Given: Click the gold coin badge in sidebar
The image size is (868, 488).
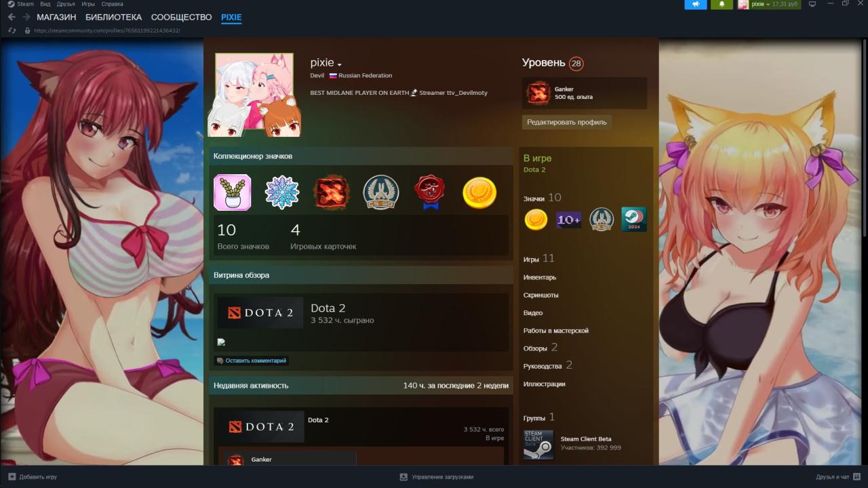Looking at the screenshot, I should coord(536,220).
